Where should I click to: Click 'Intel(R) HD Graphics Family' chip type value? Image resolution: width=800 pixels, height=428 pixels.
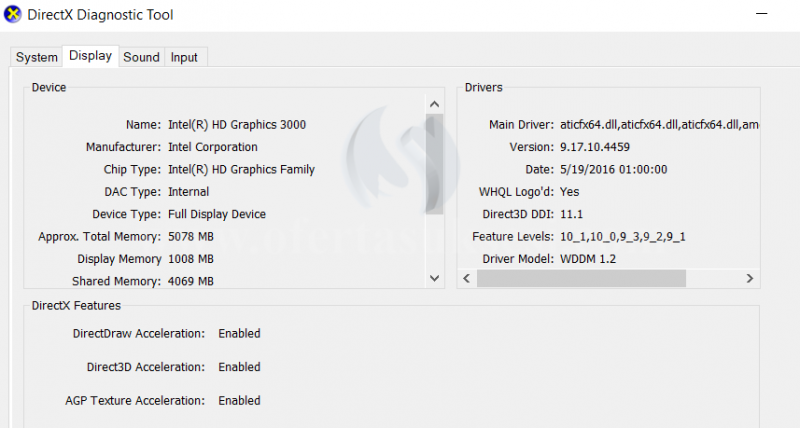(x=241, y=170)
